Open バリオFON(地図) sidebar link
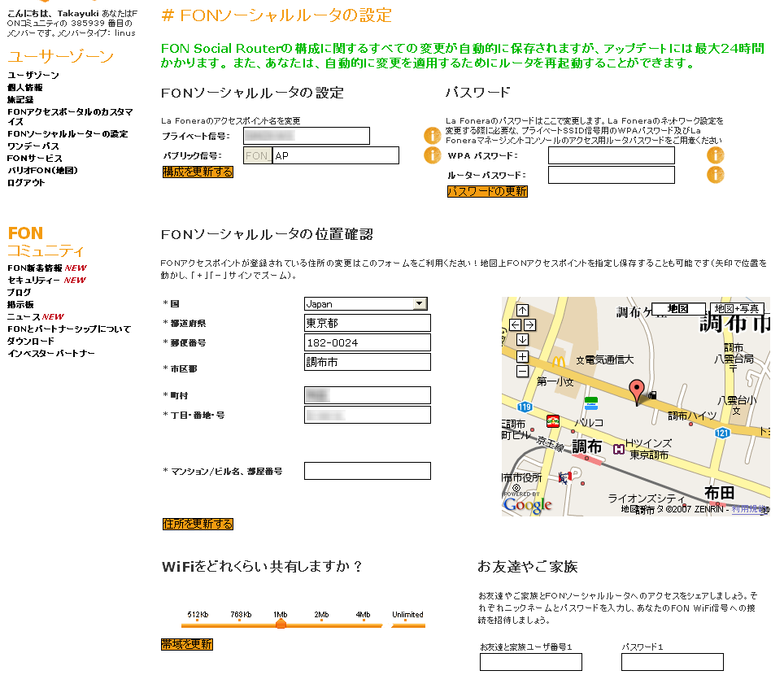Screen dimensions: 784x675 (x=42, y=171)
